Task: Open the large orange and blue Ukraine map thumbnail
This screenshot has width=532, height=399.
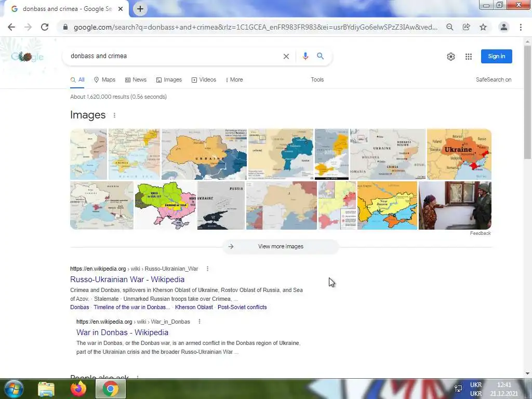Action: tap(204, 154)
